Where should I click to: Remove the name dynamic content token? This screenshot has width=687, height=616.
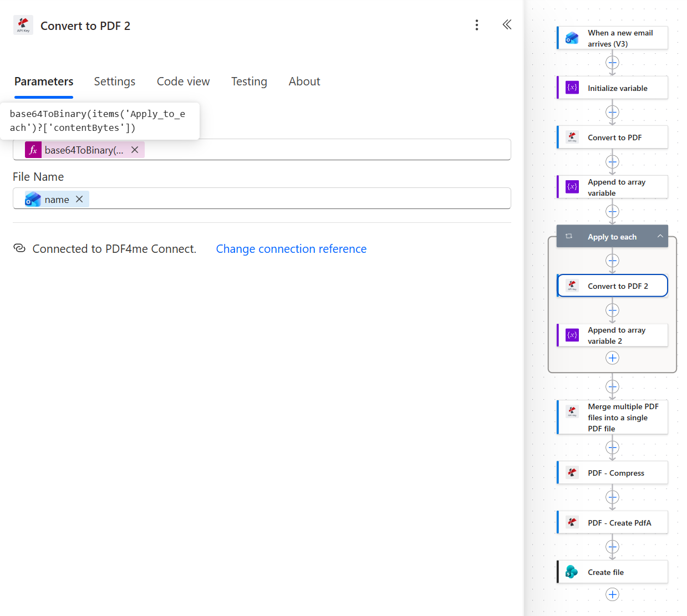pos(79,199)
